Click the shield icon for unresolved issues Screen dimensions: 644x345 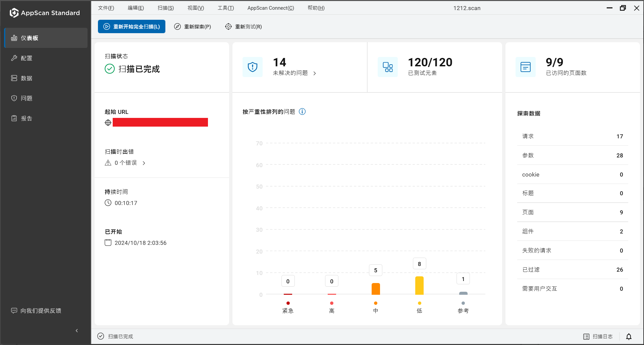pyautogui.click(x=253, y=67)
